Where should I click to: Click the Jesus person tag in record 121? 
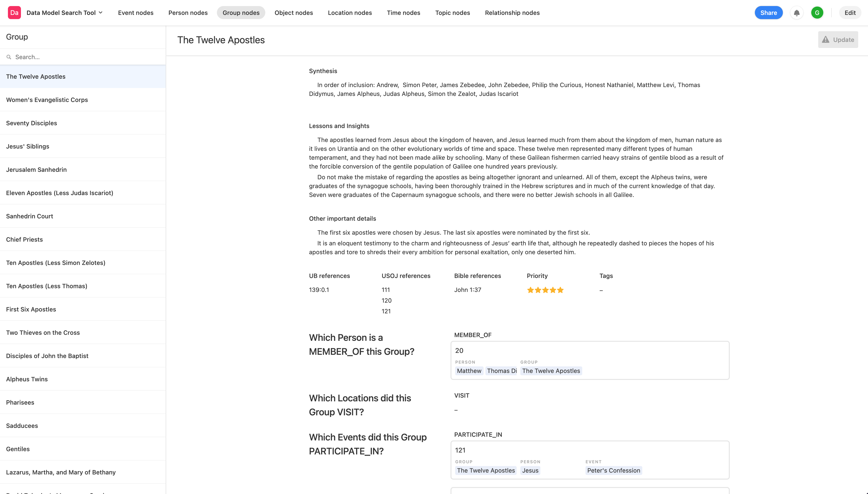[530, 470]
